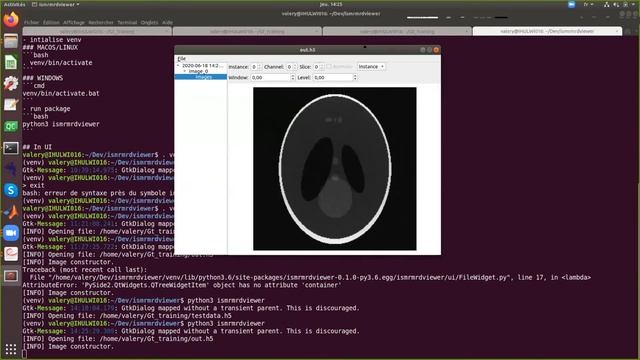The image size is (640, 360).
Task: Step the Window spin arrows
Action: 293,78
